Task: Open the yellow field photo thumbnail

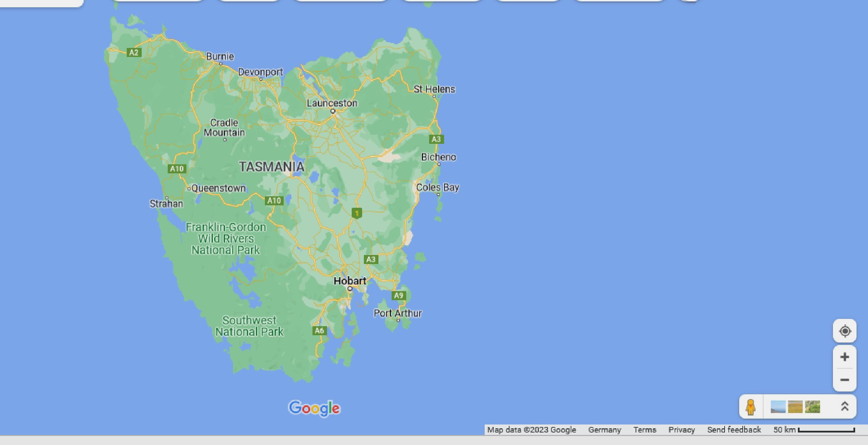Action: tap(795, 407)
